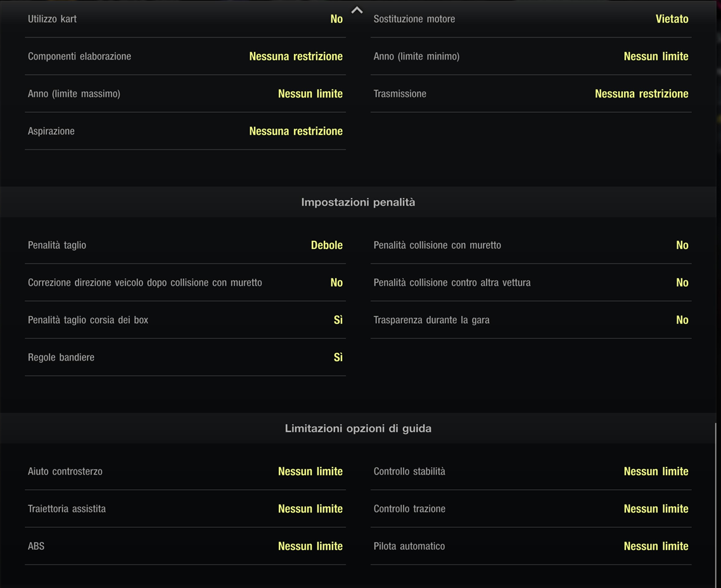Click the vertical scrollbar on right edge

tap(716, 501)
